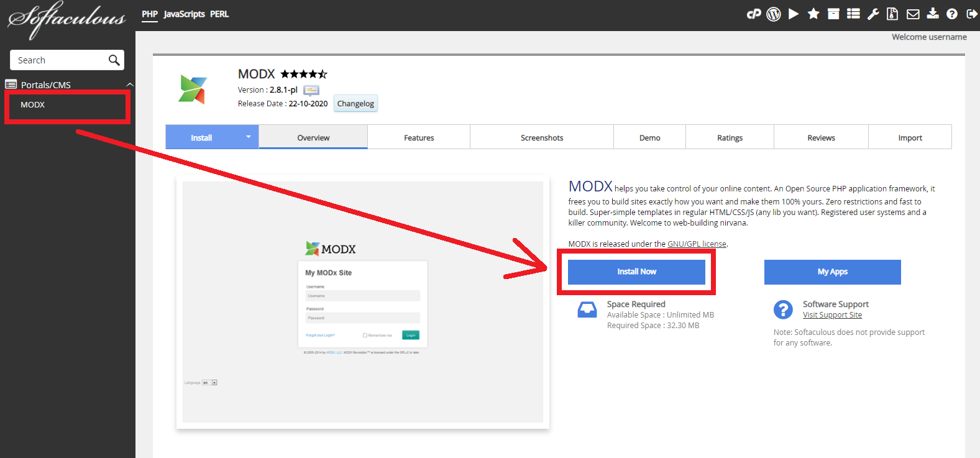Click the MODX application logo
This screenshot has width=980, height=458.
193,89
